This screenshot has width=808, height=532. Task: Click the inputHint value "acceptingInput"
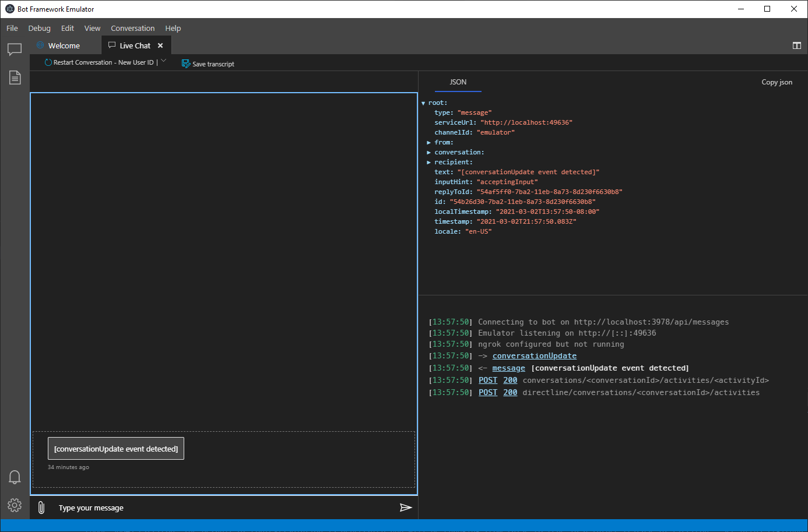[507, 182]
